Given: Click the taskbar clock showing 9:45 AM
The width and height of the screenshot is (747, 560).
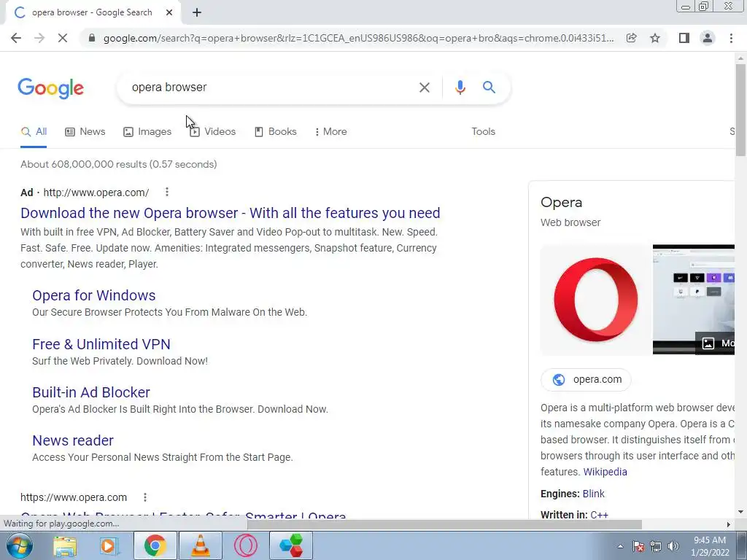Looking at the screenshot, I should point(710,546).
